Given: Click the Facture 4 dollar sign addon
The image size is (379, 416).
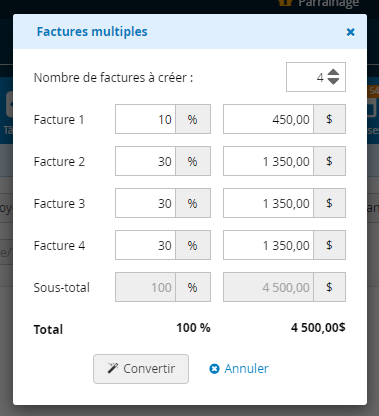Looking at the screenshot, I should coord(329,245).
